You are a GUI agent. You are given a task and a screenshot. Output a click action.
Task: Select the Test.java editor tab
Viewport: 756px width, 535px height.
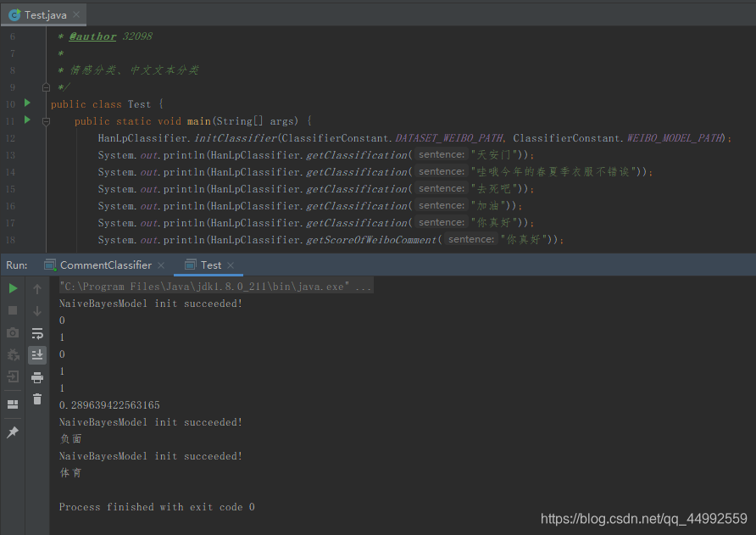coord(45,15)
